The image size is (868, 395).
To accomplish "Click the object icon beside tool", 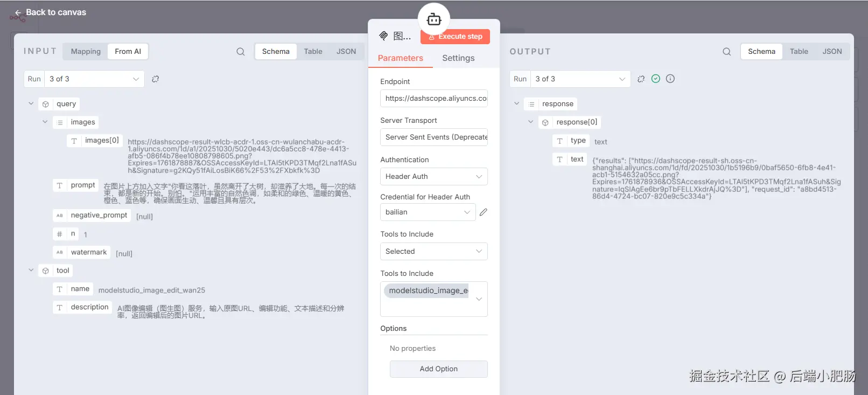I will (x=46, y=271).
